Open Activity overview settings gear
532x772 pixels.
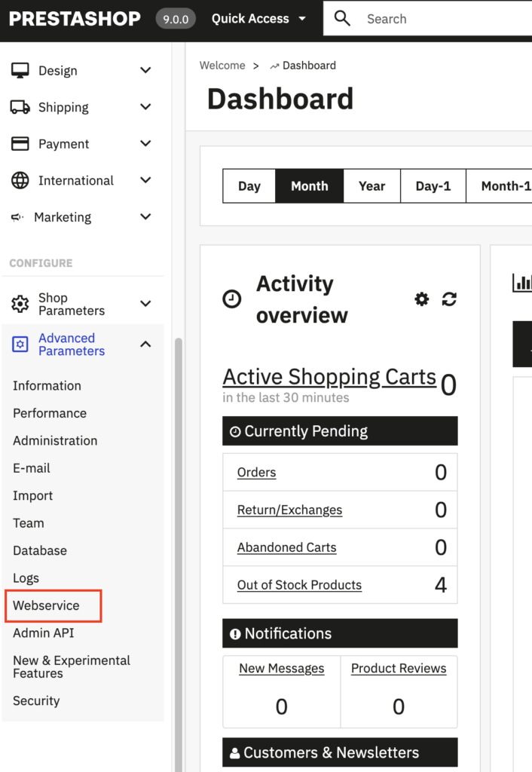[x=422, y=299]
